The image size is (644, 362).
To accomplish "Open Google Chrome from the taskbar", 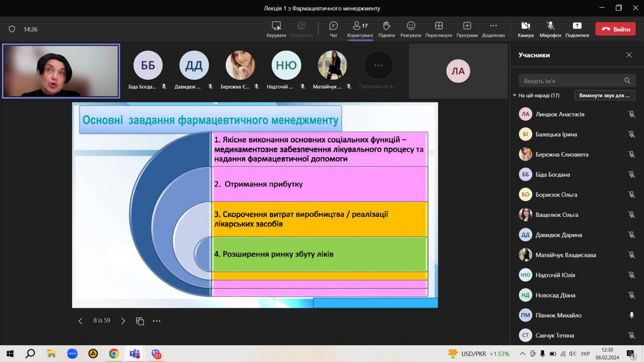I will (x=114, y=354).
